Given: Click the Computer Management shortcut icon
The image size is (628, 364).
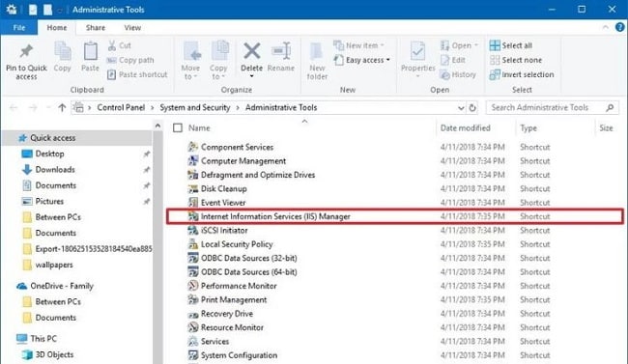Looking at the screenshot, I should pos(193,160).
